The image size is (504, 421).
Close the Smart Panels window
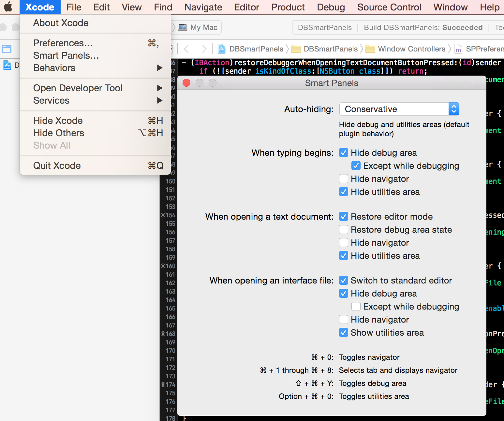186,83
